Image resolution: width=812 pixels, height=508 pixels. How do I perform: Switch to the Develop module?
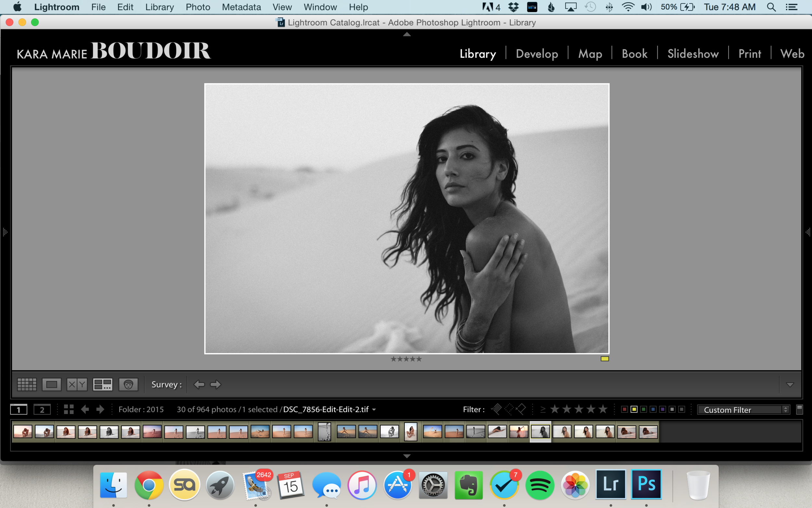coord(537,54)
